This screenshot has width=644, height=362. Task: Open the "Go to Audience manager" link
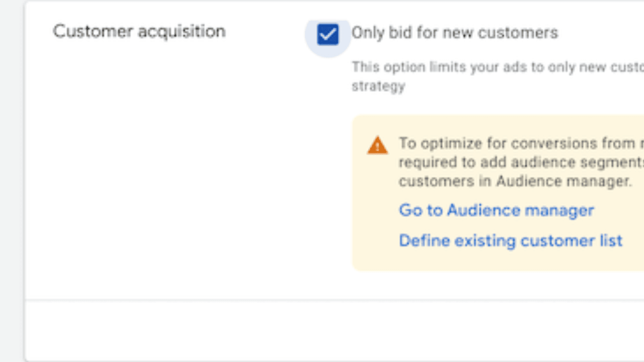[x=496, y=210]
